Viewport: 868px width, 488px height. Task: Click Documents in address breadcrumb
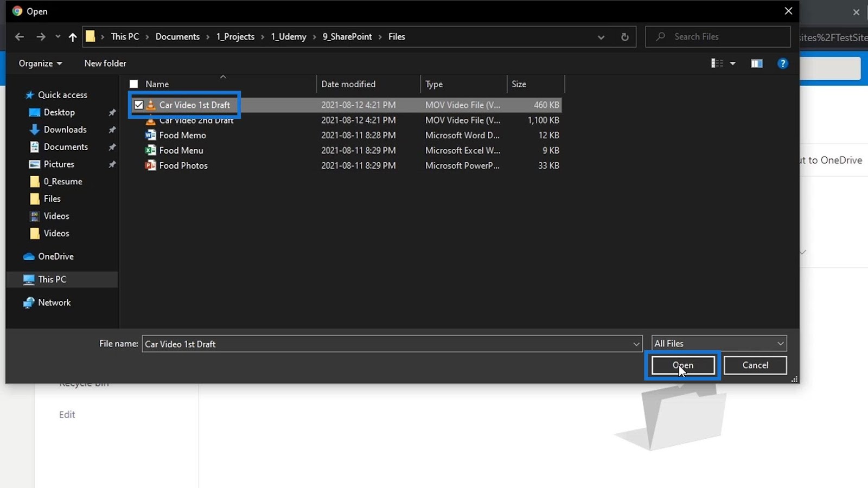click(177, 37)
